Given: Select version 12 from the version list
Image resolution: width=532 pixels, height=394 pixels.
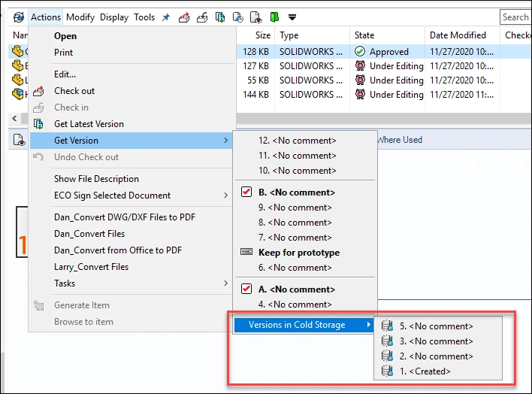Looking at the screenshot, I should 297,141.
